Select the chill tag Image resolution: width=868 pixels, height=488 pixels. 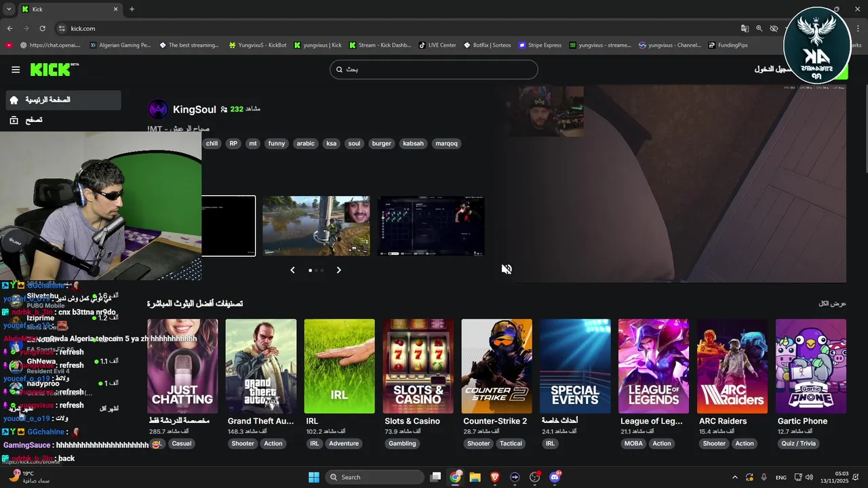click(x=212, y=144)
